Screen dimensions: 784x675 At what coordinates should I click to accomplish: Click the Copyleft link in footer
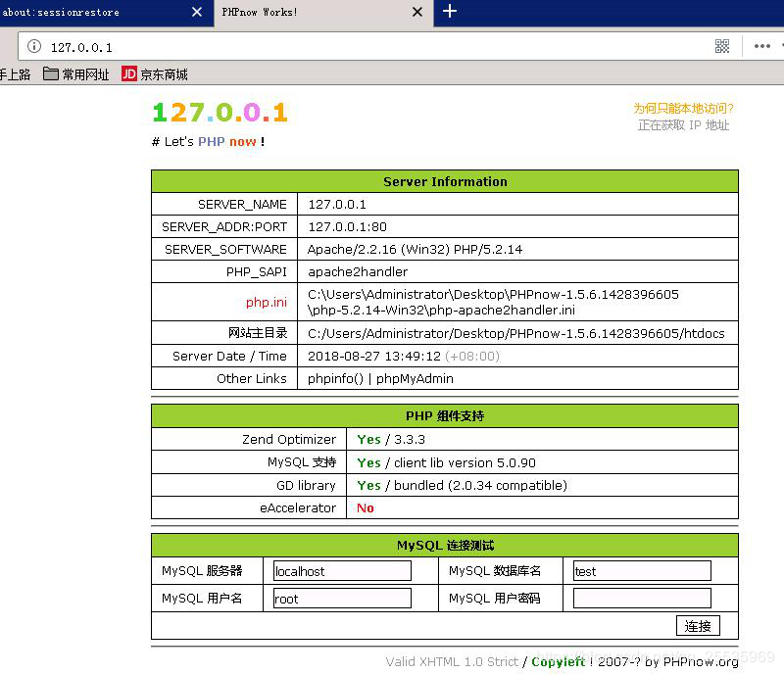point(558,661)
